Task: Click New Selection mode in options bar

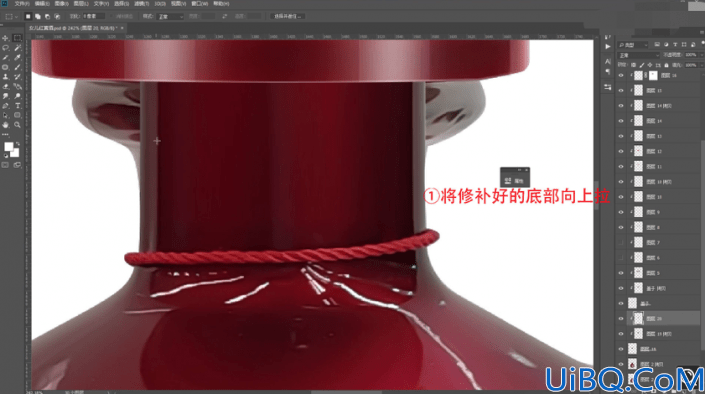Action: 28,16
